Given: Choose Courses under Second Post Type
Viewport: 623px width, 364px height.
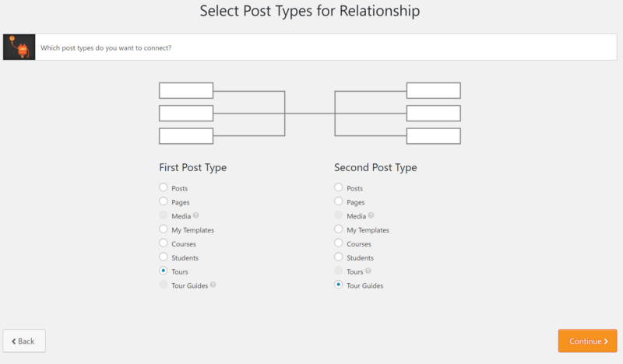Looking at the screenshot, I should (x=339, y=243).
